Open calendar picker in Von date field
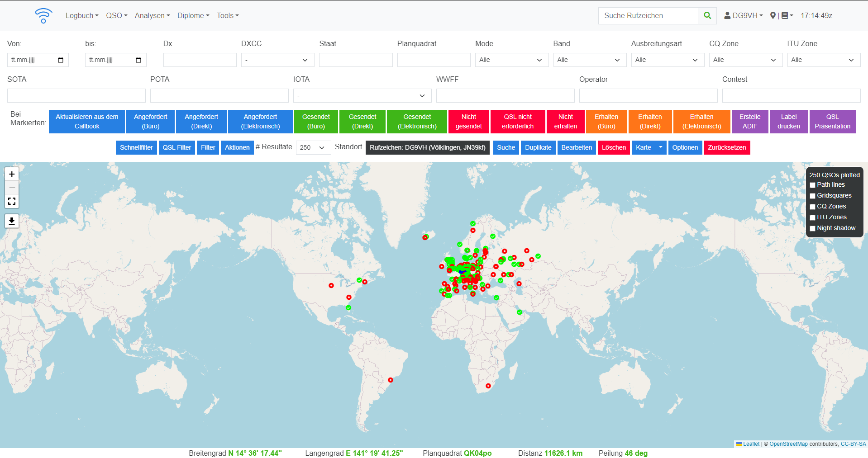The height and width of the screenshot is (458, 868). pyautogui.click(x=61, y=60)
